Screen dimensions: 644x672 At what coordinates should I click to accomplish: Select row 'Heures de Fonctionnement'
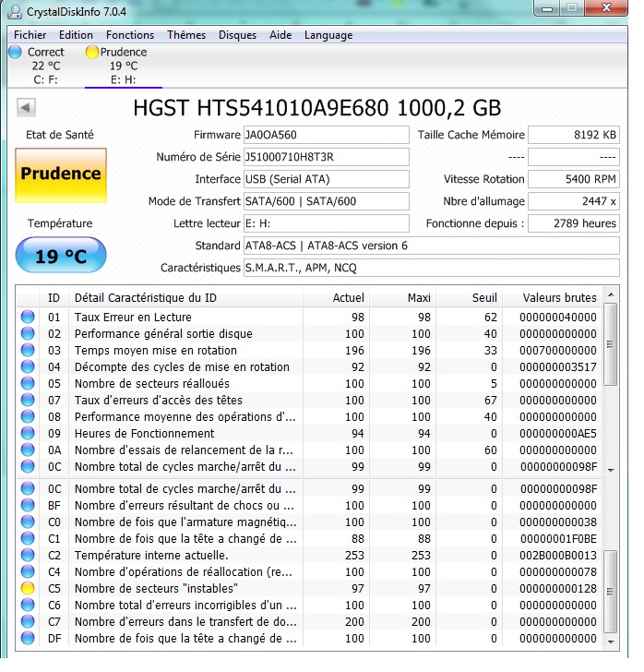(x=309, y=433)
